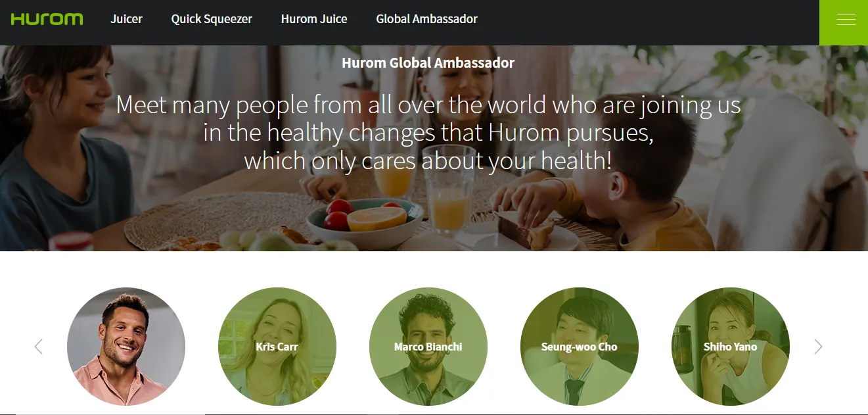Go to the Quick Squeezer page
Viewport: 868px width, 415px height.
pos(212,19)
